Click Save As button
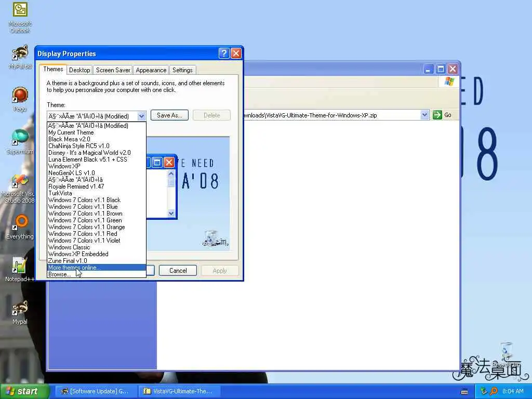 [169, 115]
